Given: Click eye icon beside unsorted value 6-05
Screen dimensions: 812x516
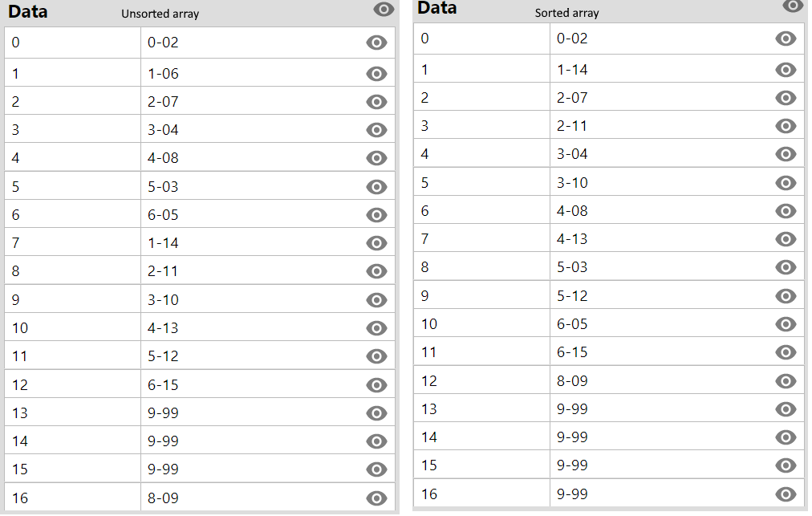Looking at the screenshot, I should [376, 215].
